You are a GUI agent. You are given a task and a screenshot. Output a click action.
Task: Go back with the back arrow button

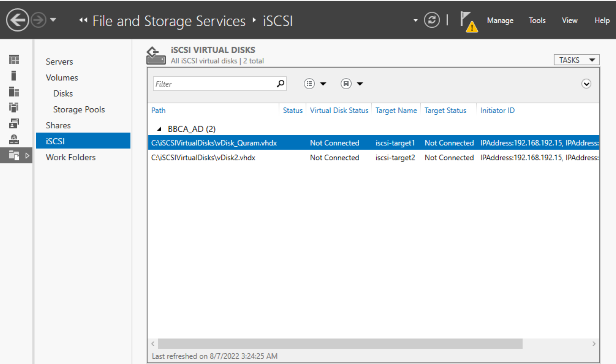tap(17, 20)
